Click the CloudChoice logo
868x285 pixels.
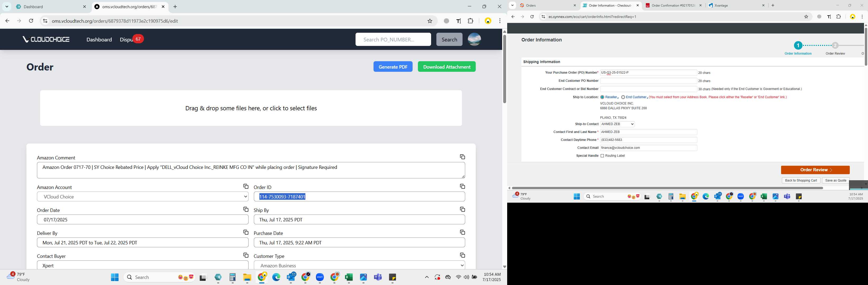[x=46, y=39]
